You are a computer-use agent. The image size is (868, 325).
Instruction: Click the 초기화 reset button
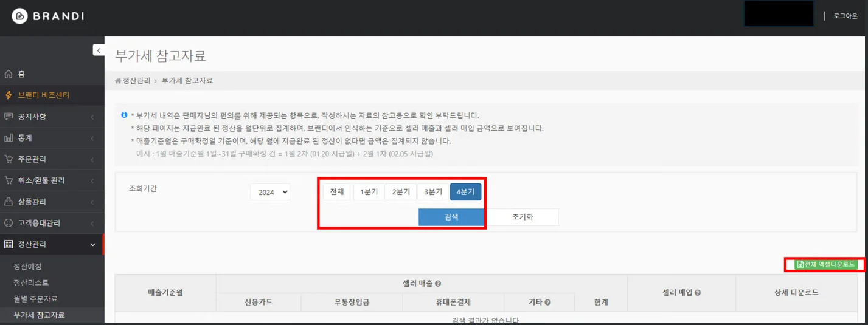[x=522, y=217]
